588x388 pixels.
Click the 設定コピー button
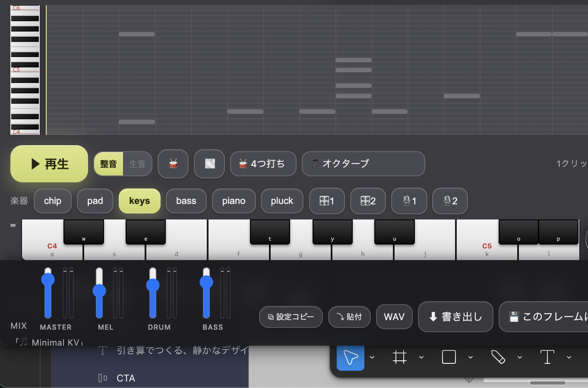tap(291, 317)
